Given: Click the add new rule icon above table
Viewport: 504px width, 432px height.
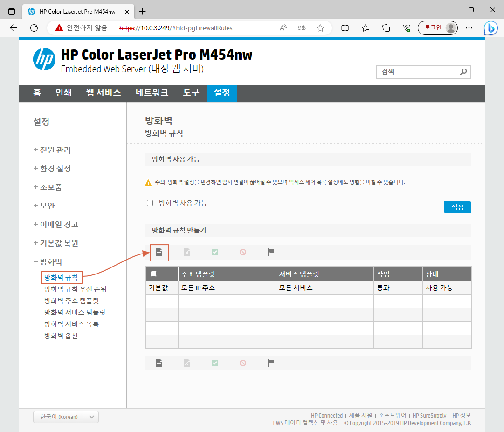Looking at the screenshot, I should tap(159, 252).
